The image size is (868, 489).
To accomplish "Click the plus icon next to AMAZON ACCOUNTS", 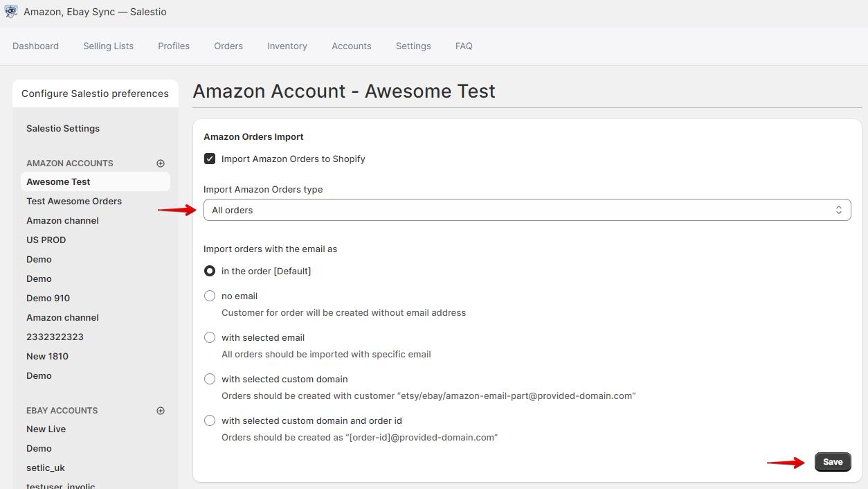I will coord(160,163).
